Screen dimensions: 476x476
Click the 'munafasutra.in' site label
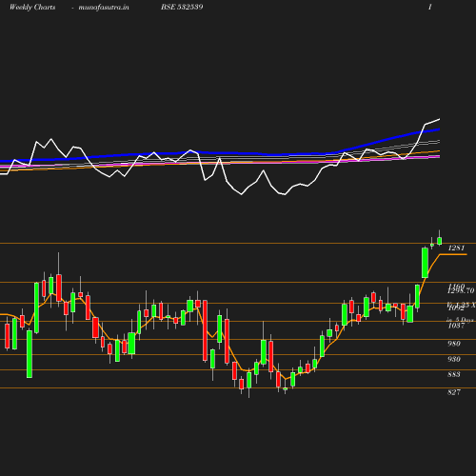coord(104,7)
